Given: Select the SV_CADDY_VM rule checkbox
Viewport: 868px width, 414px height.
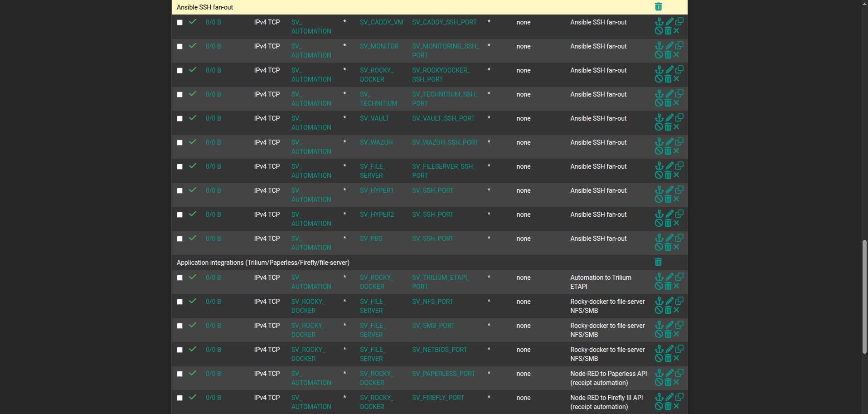Looking at the screenshot, I should click(180, 22).
